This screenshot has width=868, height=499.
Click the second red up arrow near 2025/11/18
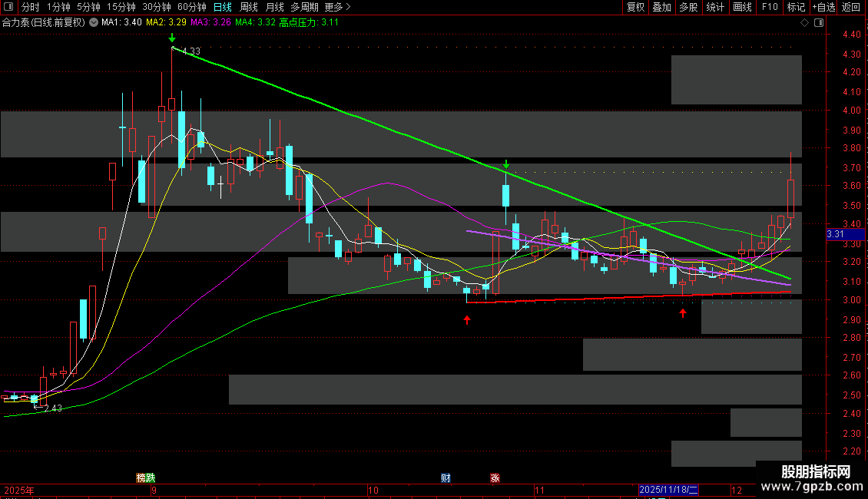coord(683,313)
